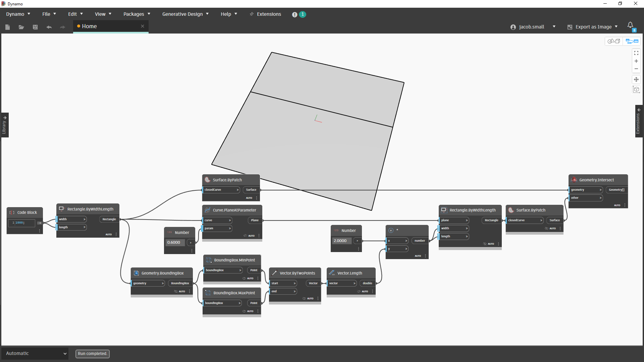The image size is (644, 362).
Task: Undo the last action
Action: click(49, 27)
